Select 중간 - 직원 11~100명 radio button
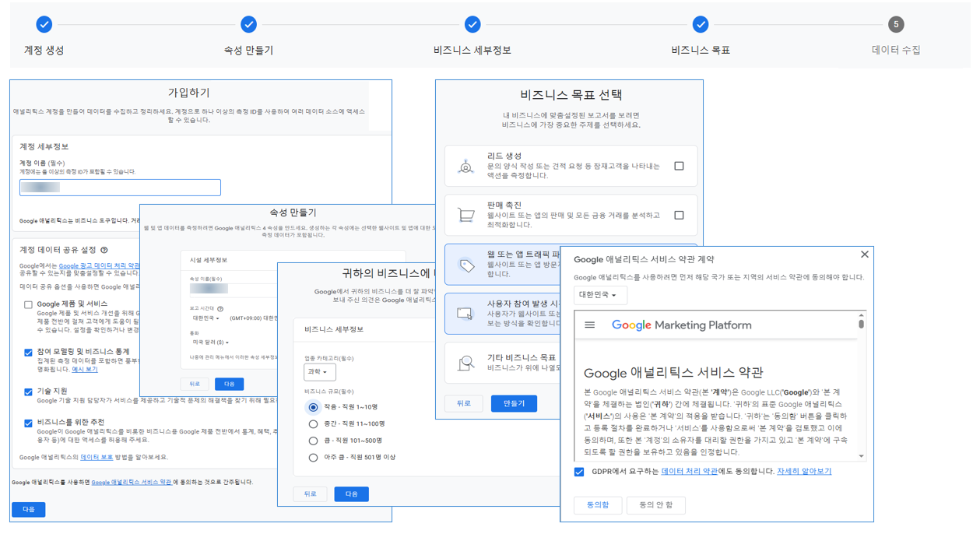 pos(313,424)
